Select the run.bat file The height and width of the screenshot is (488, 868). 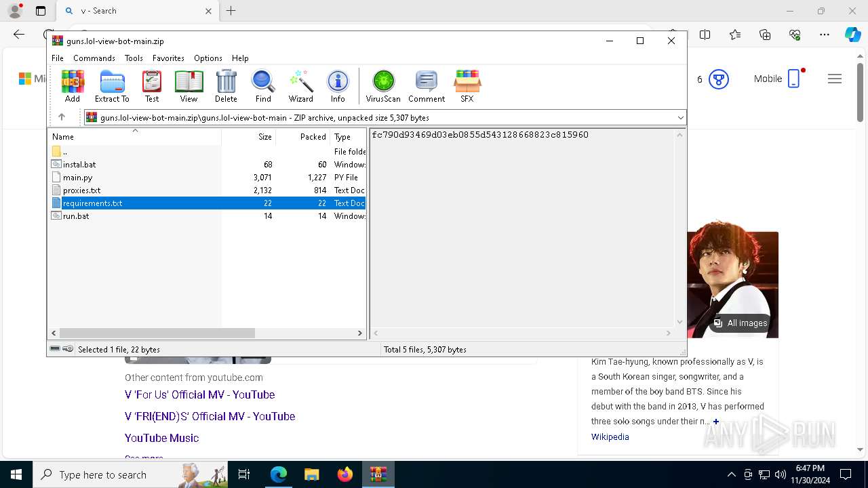pos(76,216)
